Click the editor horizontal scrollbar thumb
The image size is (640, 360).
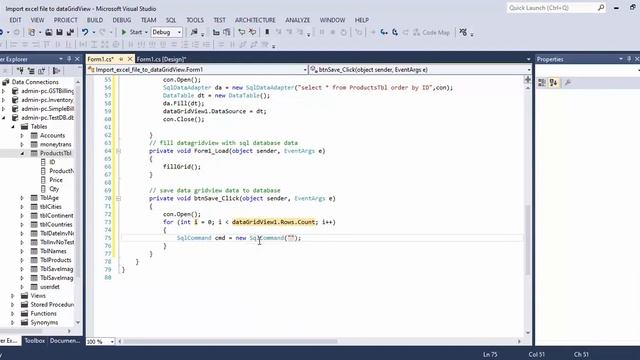click(x=231, y=342)
